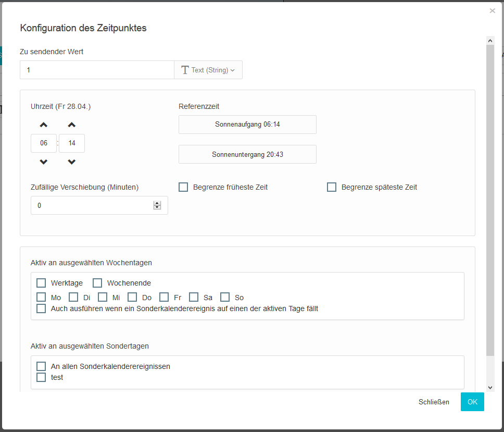Set reference time to Sonnenuntergang 20:43
The width and height of the screenshot is (504, 432).
coord(247,154)
